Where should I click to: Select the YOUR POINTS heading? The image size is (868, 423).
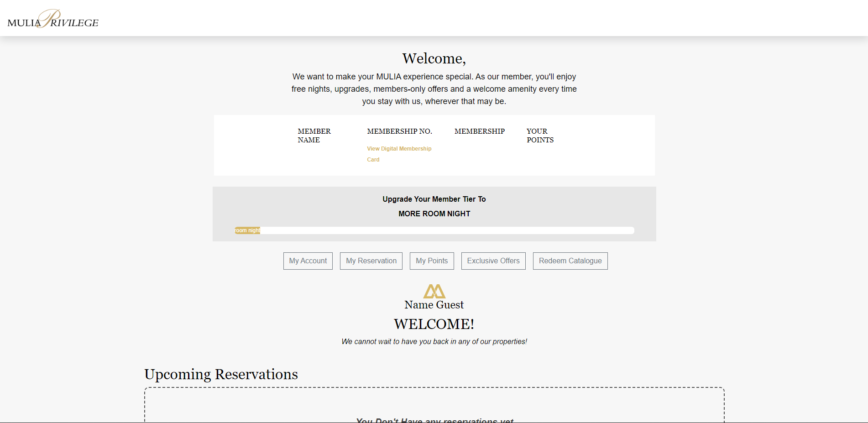tap(540, 136)
